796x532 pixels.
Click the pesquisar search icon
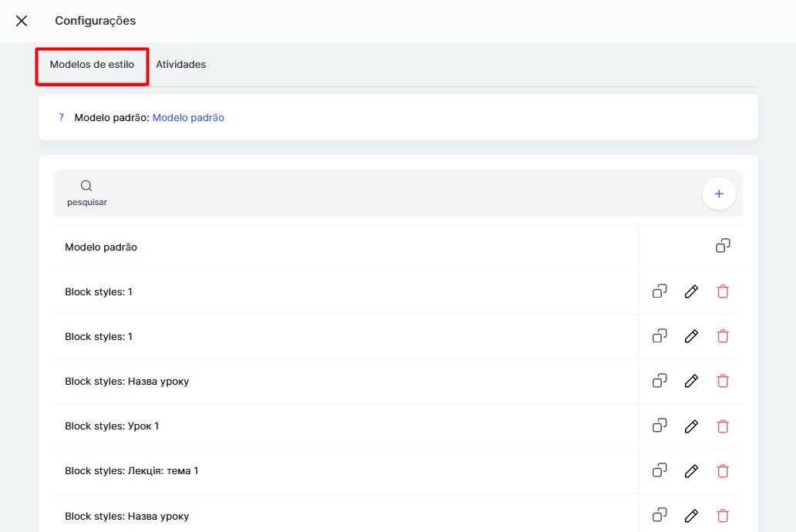pos(86,186)
